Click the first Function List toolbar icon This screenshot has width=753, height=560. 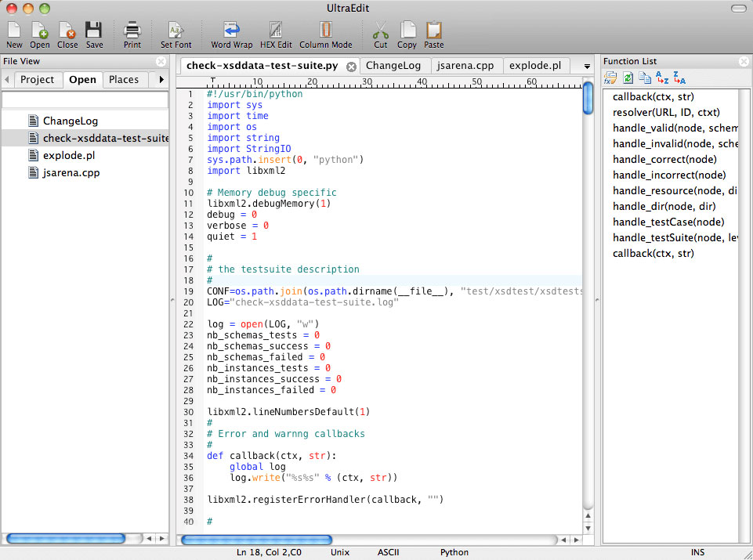(610, 78)
